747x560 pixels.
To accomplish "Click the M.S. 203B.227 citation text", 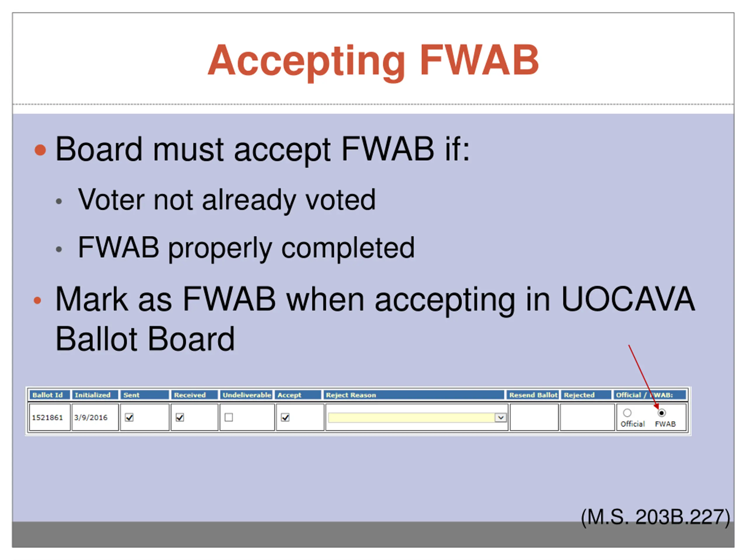I will [655, 517].
